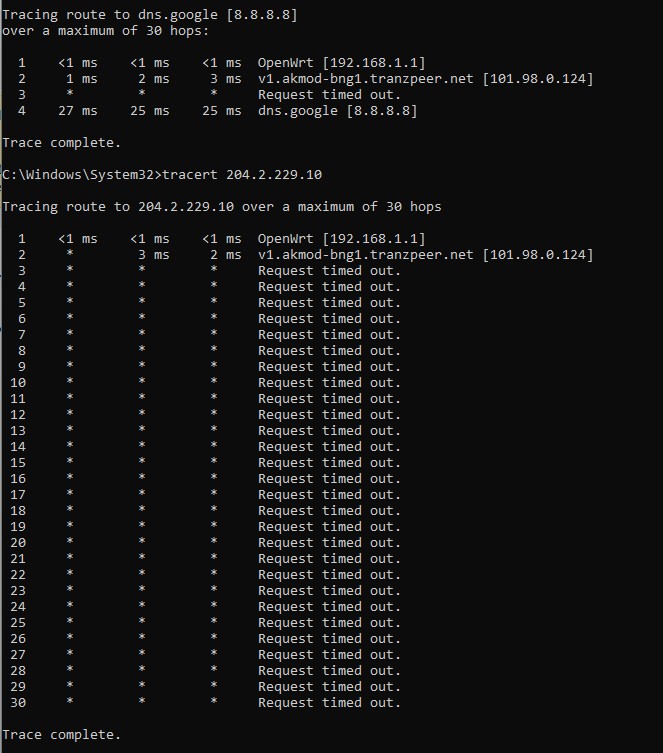Image resolution: width=663 pixels, height=753 pixels.
Task: Click the "3 ms" value in second trace hop 2
Action: 154,254
